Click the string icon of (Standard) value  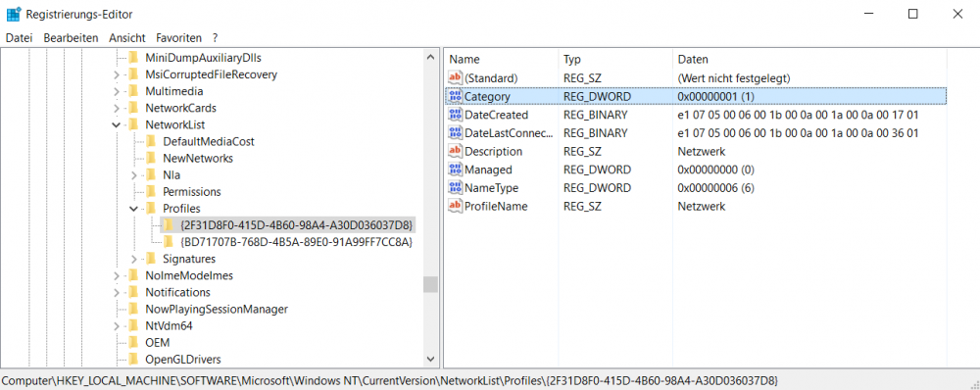pyautogui.click(x=455, y=78)
